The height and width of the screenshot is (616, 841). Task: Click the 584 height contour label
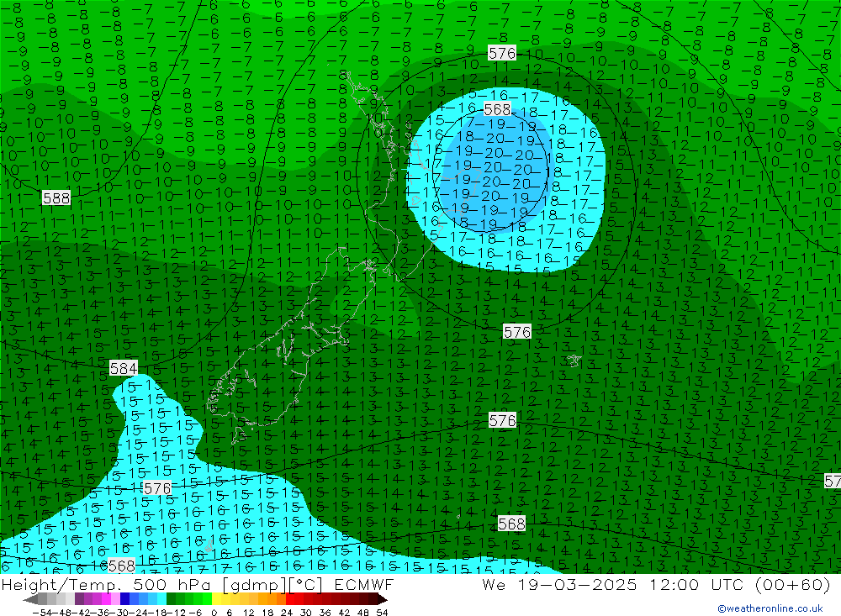[124, 368]
